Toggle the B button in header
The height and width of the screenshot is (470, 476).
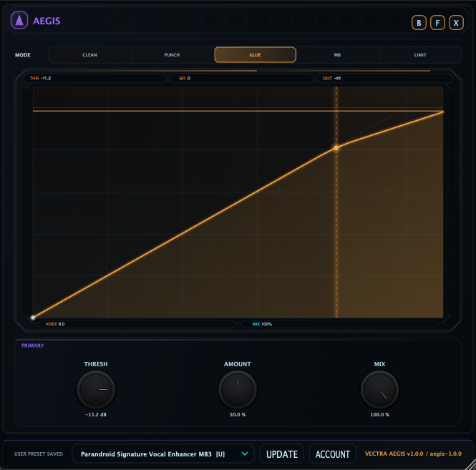pyautogui.click(x=419, y=23)
